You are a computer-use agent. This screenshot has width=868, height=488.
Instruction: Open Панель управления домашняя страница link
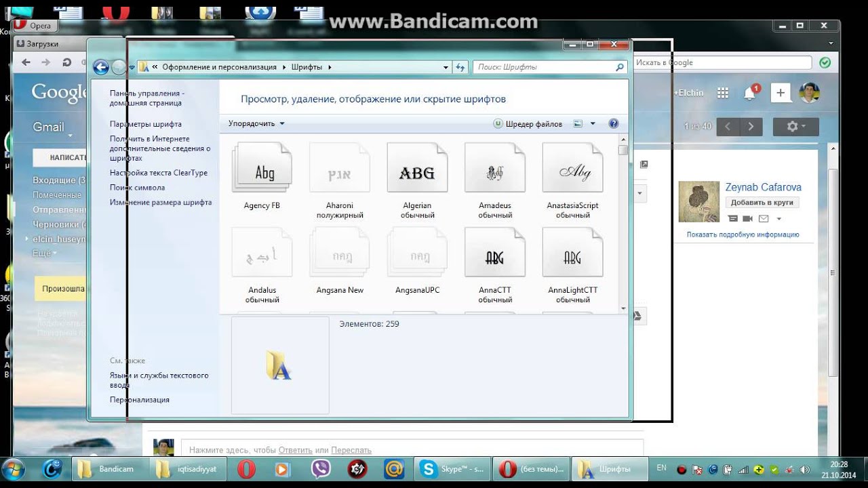click(146, 98)
